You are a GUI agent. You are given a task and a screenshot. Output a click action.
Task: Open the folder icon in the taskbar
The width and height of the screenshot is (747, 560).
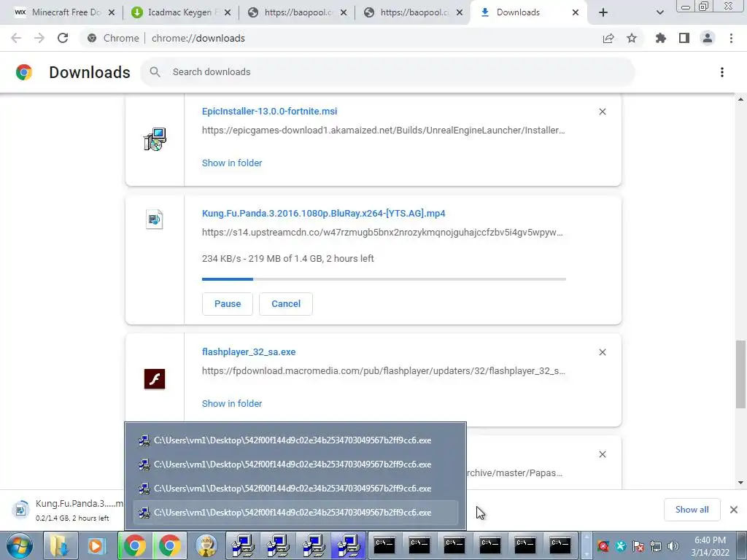coord(60,545)
